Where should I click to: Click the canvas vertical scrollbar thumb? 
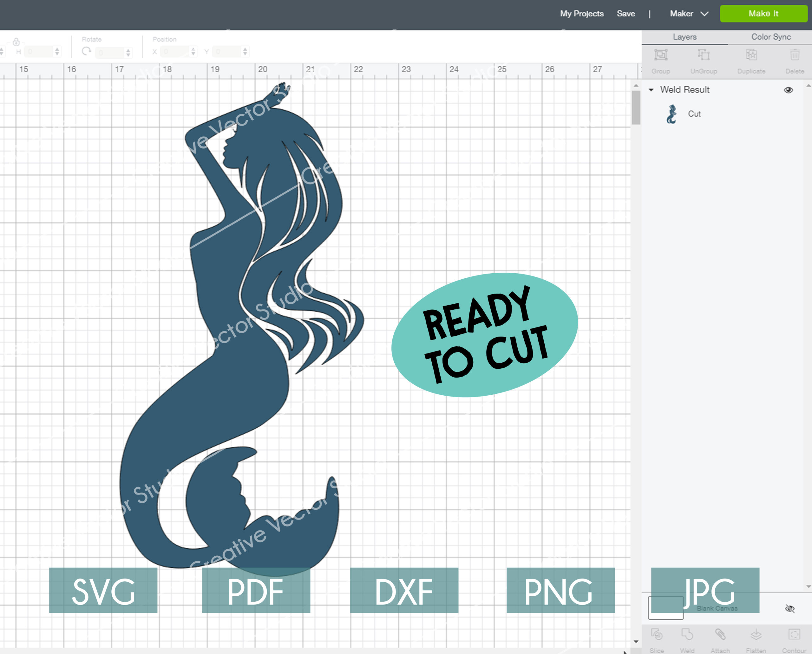636,107
